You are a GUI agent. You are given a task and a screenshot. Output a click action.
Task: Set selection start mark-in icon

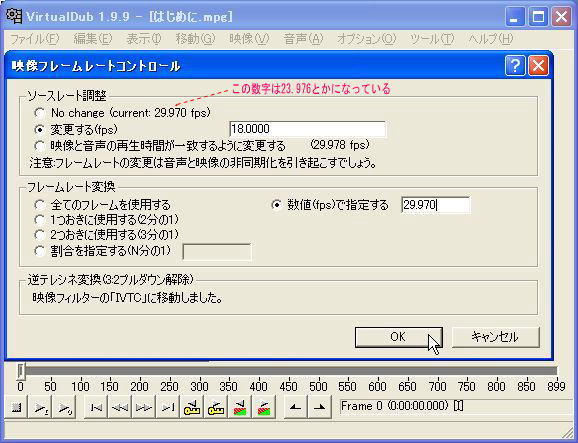[x=296, y=407]
